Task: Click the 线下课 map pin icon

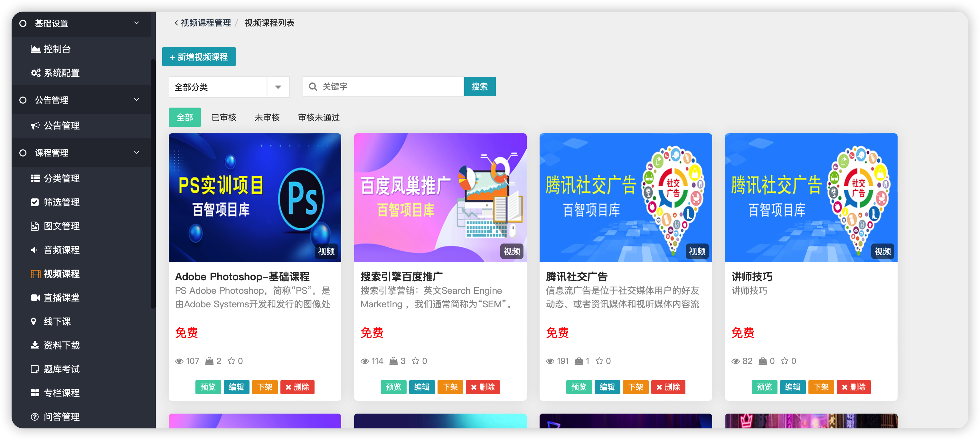Action: (x=34, y=322)
